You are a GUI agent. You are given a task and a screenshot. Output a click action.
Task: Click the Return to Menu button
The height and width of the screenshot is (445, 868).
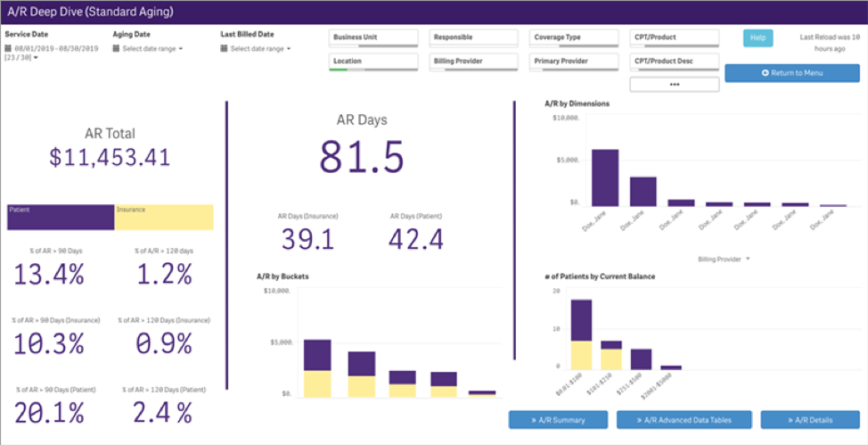[x=792, y=73]
